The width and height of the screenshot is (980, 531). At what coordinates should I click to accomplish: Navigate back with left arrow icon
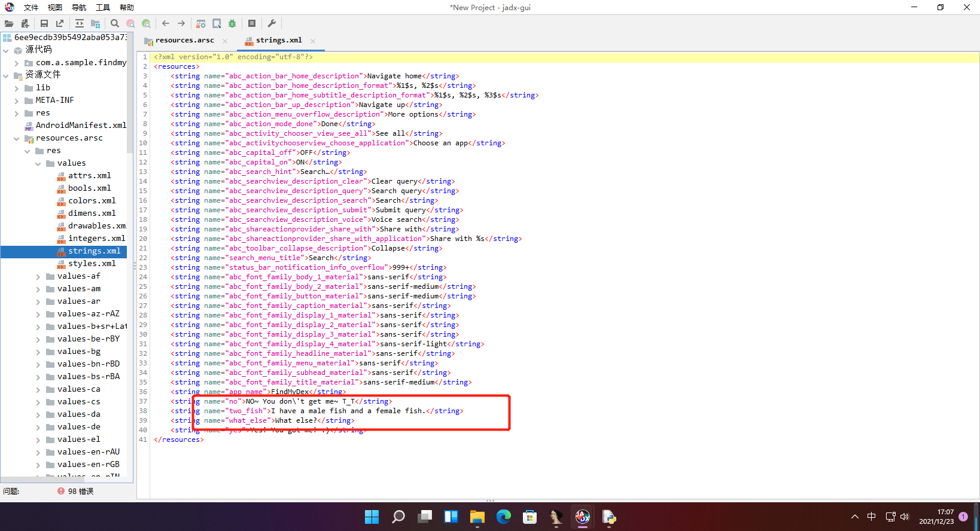(166, 23)
